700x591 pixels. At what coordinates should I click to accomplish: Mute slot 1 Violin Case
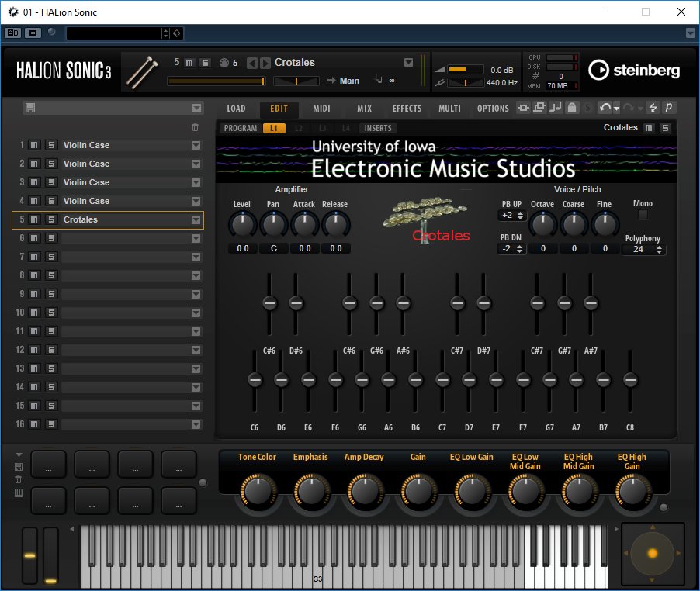pyautogui.click(x=34, y=145)
